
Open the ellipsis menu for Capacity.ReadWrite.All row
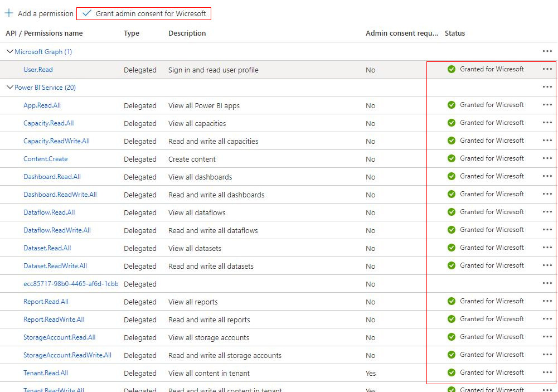tap(547, 141)
